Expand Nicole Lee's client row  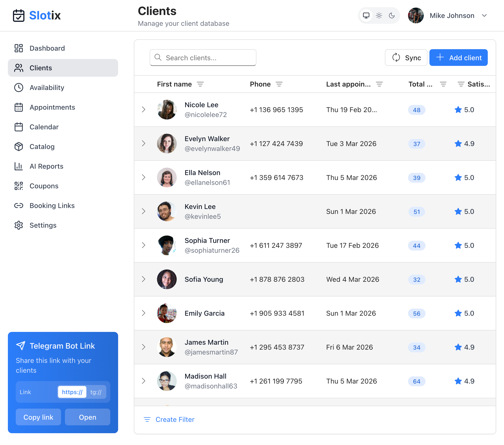pos(143,109)
